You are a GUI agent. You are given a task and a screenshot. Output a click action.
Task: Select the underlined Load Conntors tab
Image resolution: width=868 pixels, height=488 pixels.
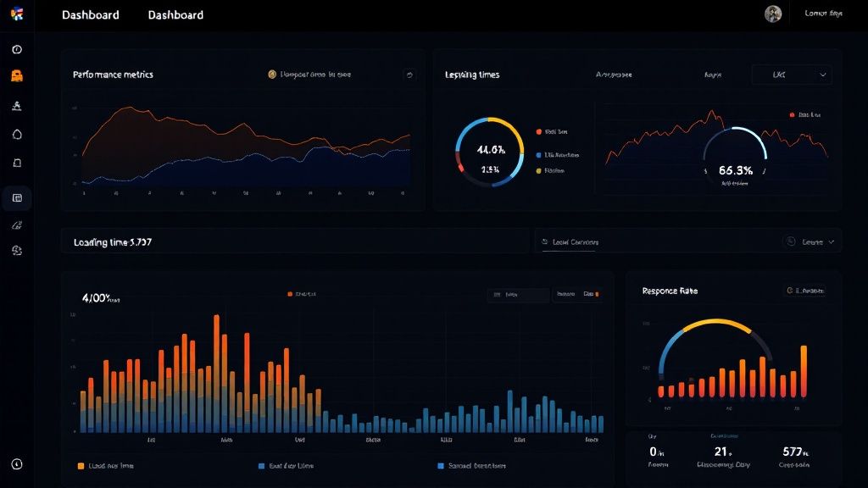pyautogui.click(x=570, y=242)
